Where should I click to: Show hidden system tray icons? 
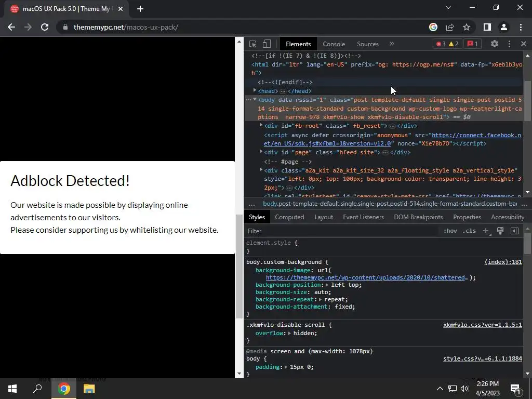click(x=440, y=389)
